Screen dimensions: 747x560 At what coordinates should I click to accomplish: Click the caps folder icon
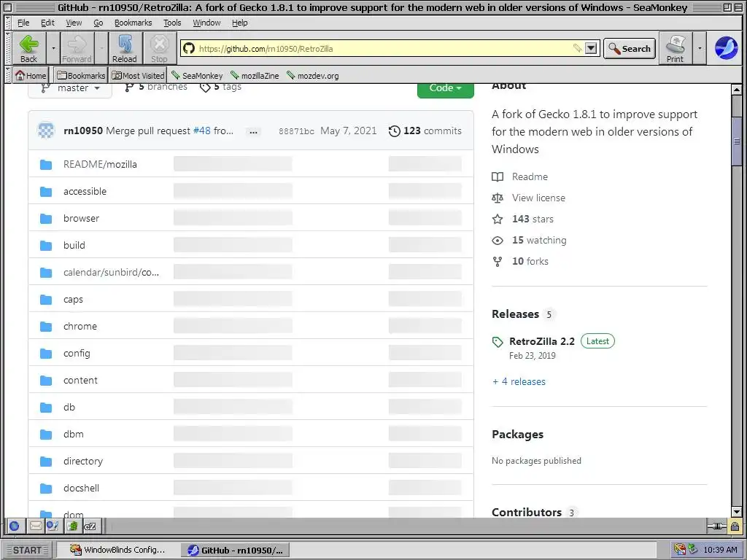point(46,299)
